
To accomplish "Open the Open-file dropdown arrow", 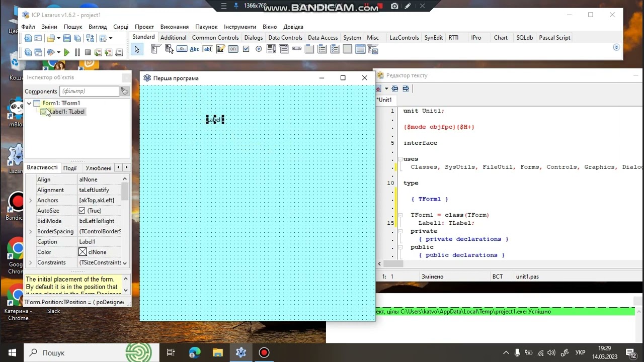I will pyautogui.click(x=58, y=38).
